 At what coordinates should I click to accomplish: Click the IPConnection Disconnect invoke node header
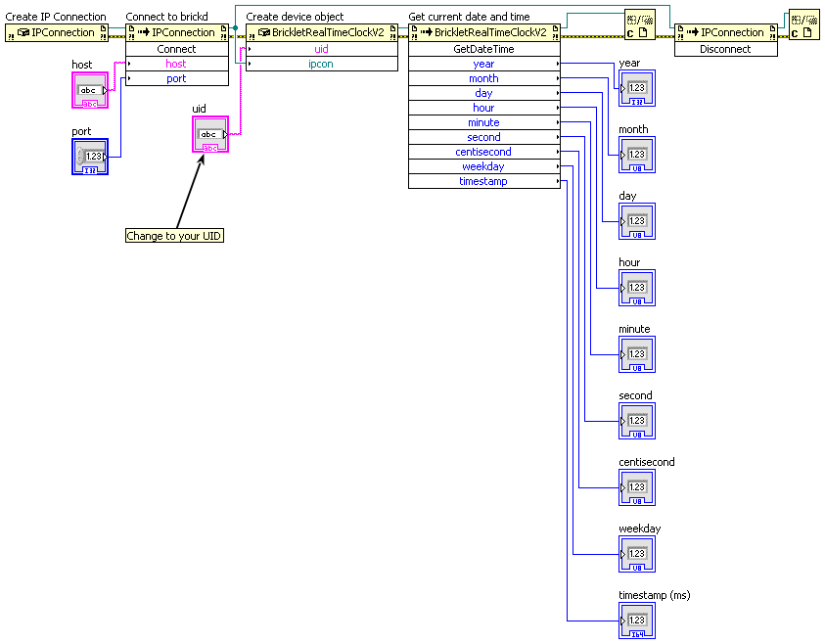(726, 32)
